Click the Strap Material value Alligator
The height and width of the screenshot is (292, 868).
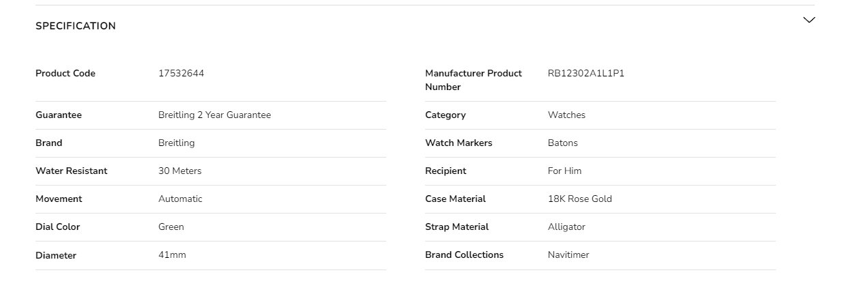pos(566,227)
